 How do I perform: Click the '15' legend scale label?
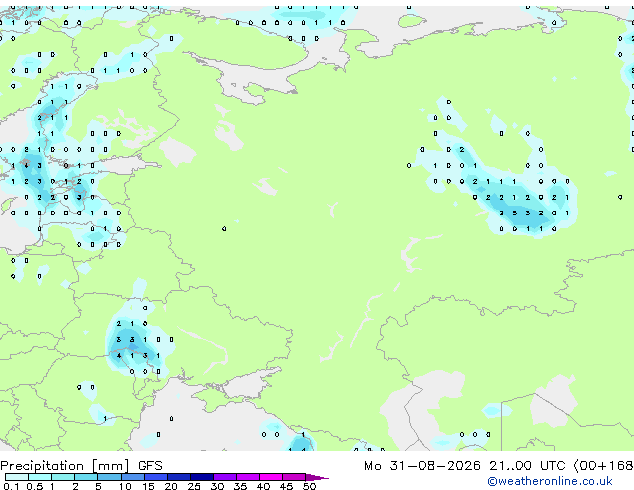[148, 486]
